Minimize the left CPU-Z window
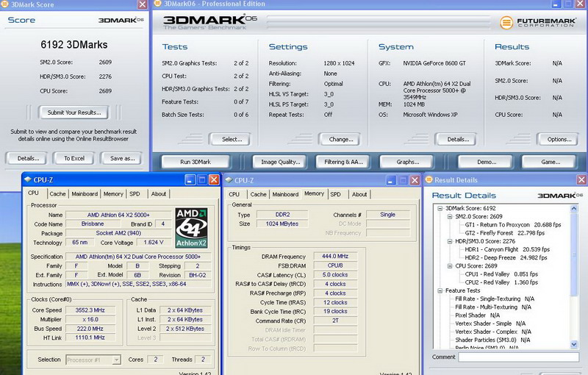Image resolution: width=588 pixels, height=375 pixels. (x=190, y=180)
